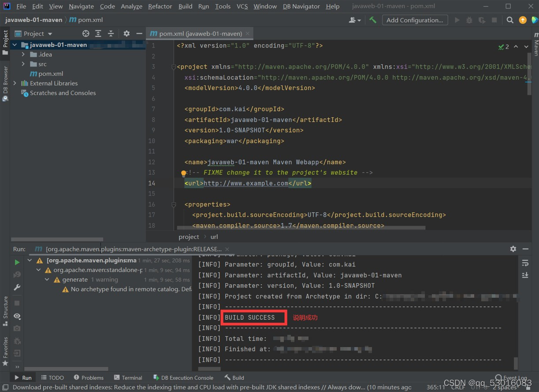
Task: Open the bottom Build tool window tab
Action: pyautogui.click(x=234, y=377)
